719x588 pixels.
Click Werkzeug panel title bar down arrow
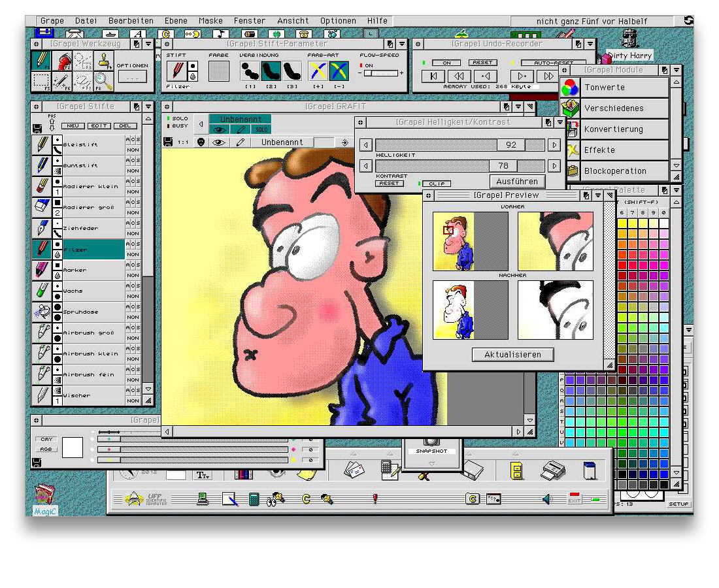click(148, 44)
